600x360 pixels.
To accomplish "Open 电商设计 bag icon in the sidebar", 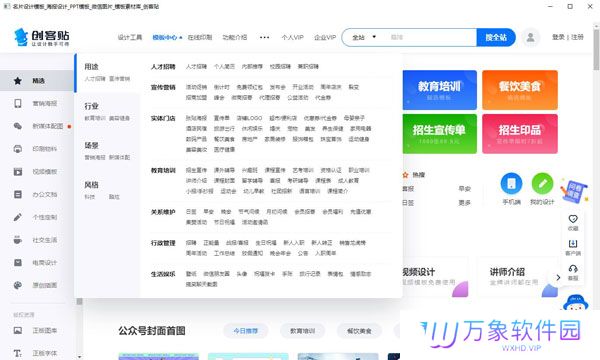I will 18,262.
